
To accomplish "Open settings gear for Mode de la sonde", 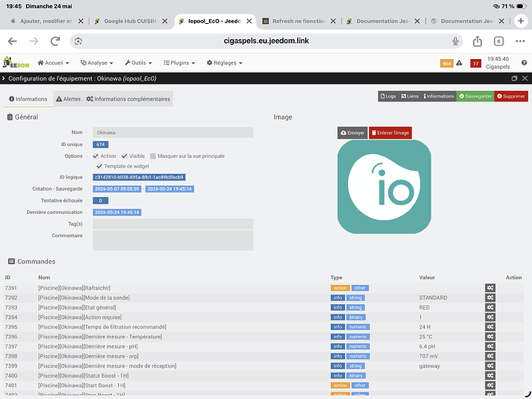I will pos(490,298).
